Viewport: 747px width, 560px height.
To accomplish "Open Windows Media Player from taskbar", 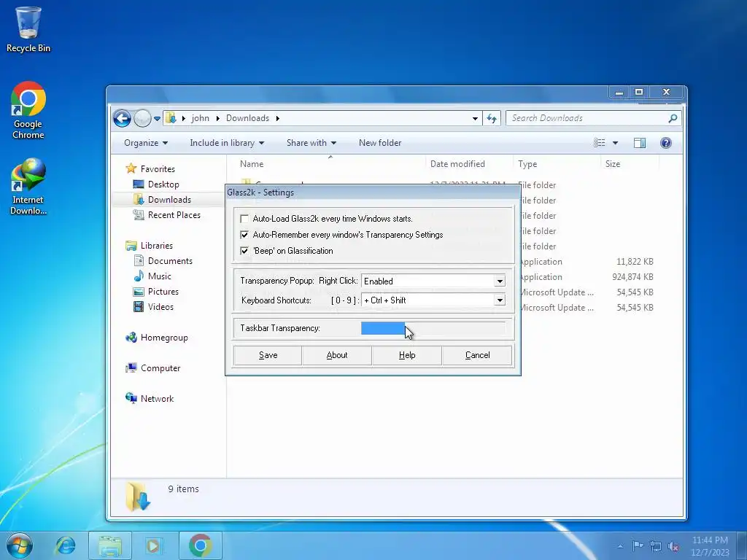I will pos(153,545).
